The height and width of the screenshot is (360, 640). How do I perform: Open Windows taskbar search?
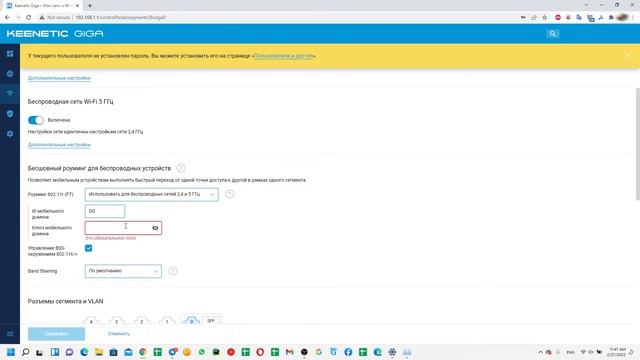25,352
